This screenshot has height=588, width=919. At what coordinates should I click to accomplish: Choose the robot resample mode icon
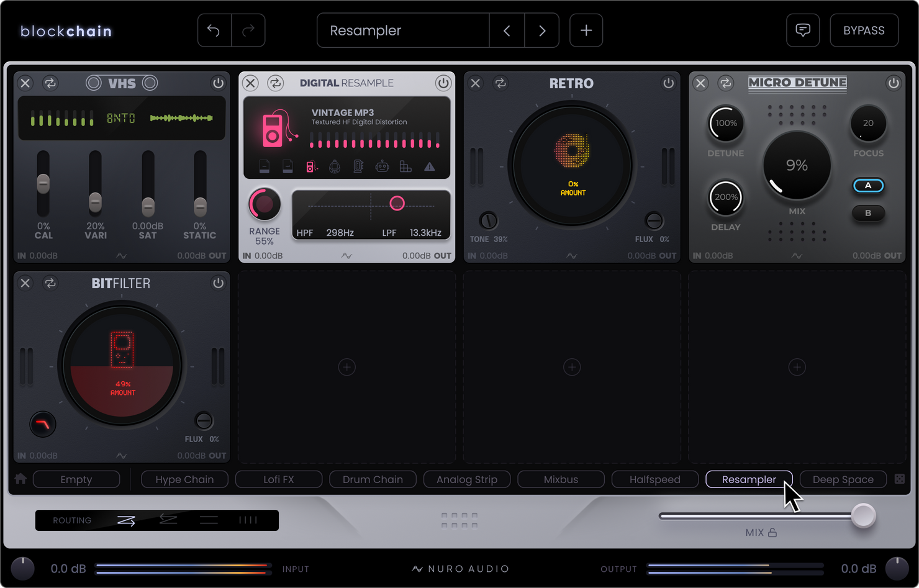point(382,166)
